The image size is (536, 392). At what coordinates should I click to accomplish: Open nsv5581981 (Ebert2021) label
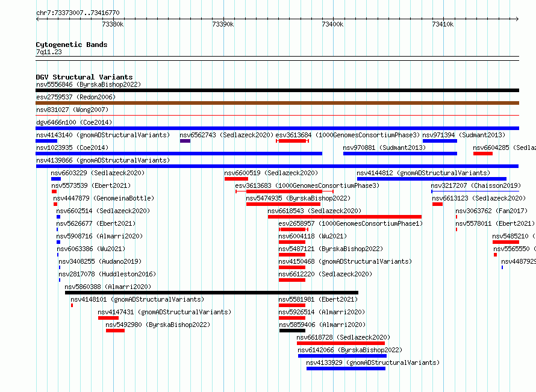coord(318,299)
